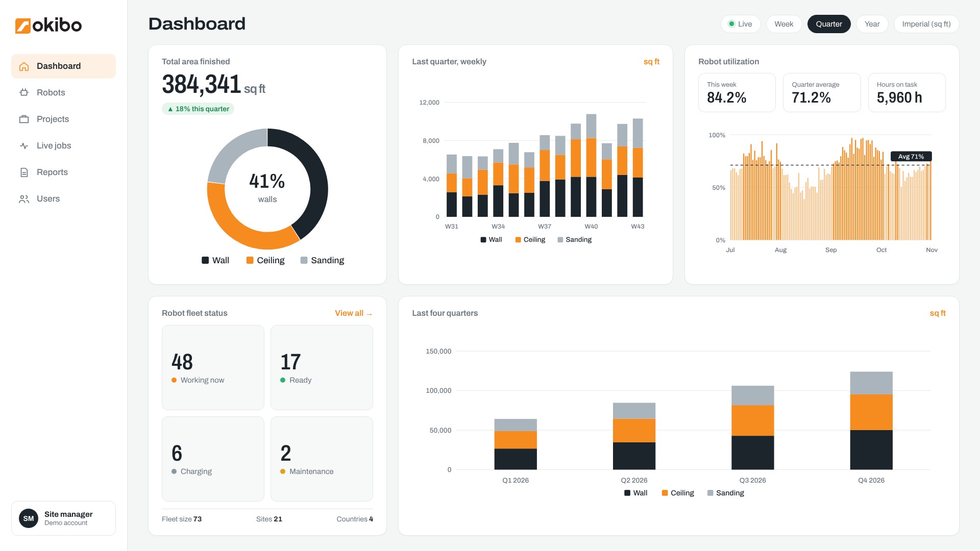This screenshot has width=980, height=551.
Task: Click the Fleet size 73 text
Action: tap(182, 519)
